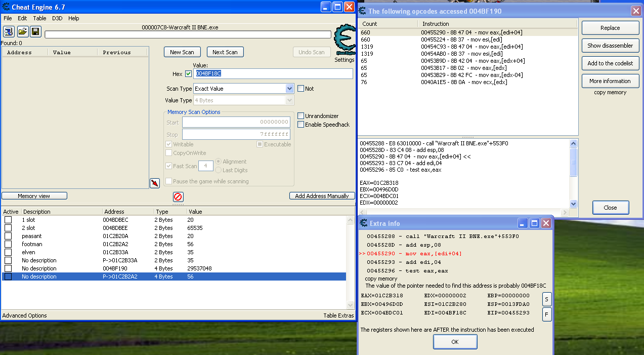Click the opcodes window title icon
644x355 pixels.
click(363, 11)
